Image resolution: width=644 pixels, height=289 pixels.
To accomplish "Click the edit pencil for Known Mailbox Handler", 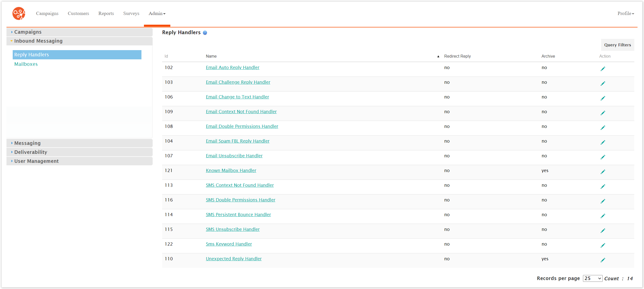I will click(603, 172).
